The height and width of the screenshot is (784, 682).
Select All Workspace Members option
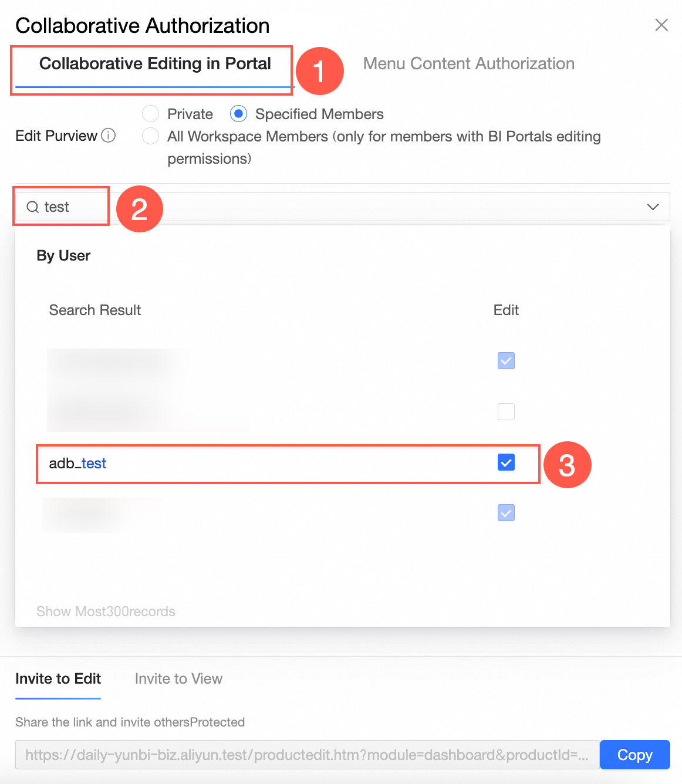coord(151,136)
